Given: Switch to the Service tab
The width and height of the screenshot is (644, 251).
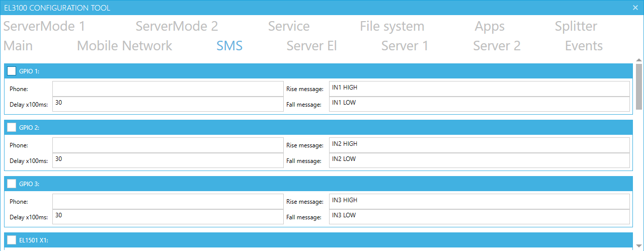Looking at the screenshot, I should coord(289,26).
